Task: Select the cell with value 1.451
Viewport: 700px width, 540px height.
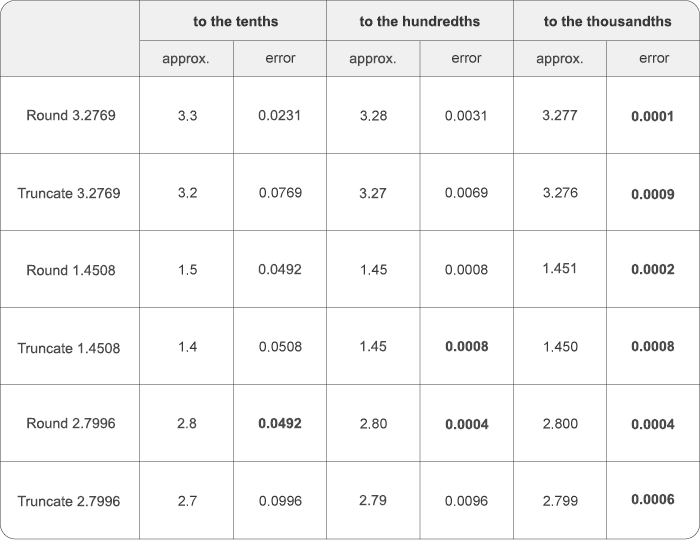Action: pyautogui.click(x=560, y=269)
